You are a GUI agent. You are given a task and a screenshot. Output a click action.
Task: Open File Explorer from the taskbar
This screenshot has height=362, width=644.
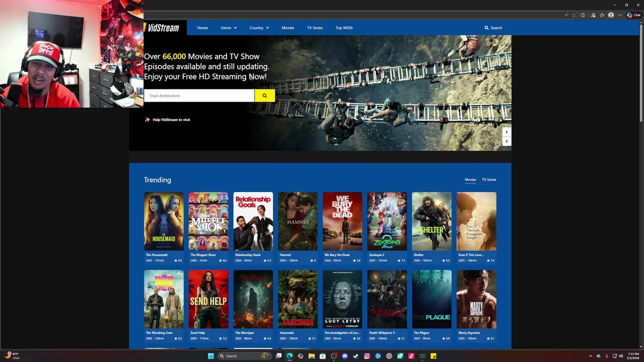pyautogui.click(x=311, y=356)
